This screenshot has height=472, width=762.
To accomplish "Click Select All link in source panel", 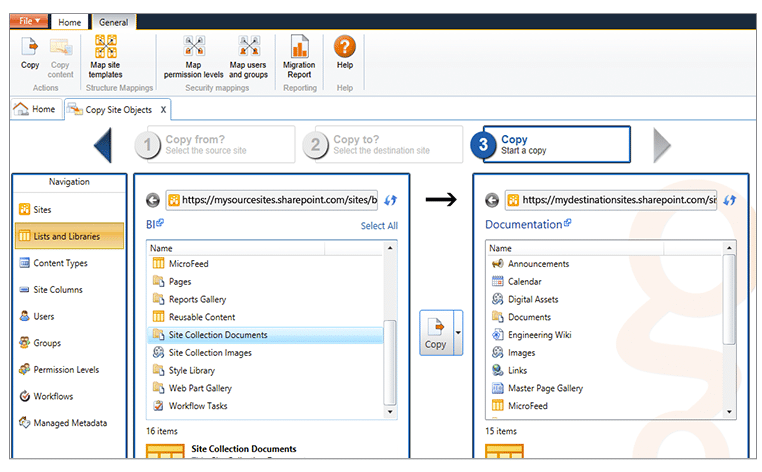I will point(379,226).
